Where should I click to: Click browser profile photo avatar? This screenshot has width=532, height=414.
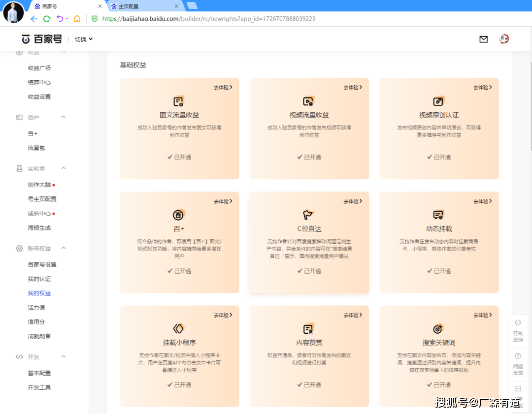coord(13,12)
